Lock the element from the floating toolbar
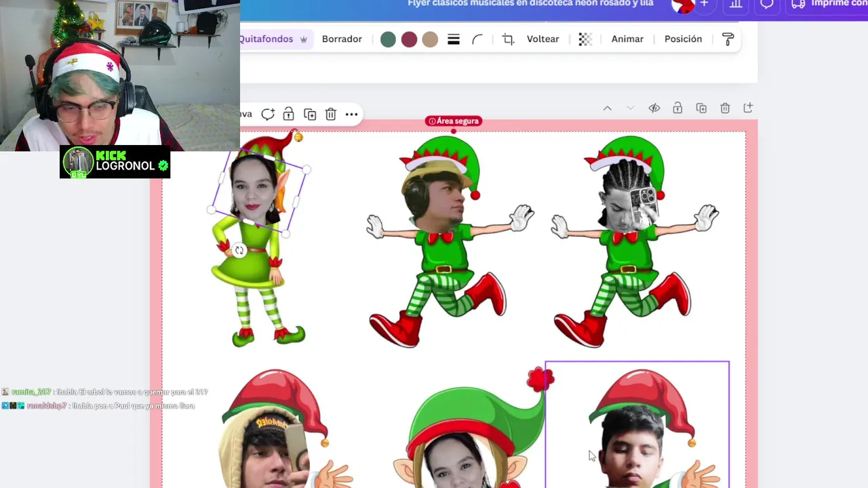This screenshot has height=488, width=868. click(x=289, y=114)
